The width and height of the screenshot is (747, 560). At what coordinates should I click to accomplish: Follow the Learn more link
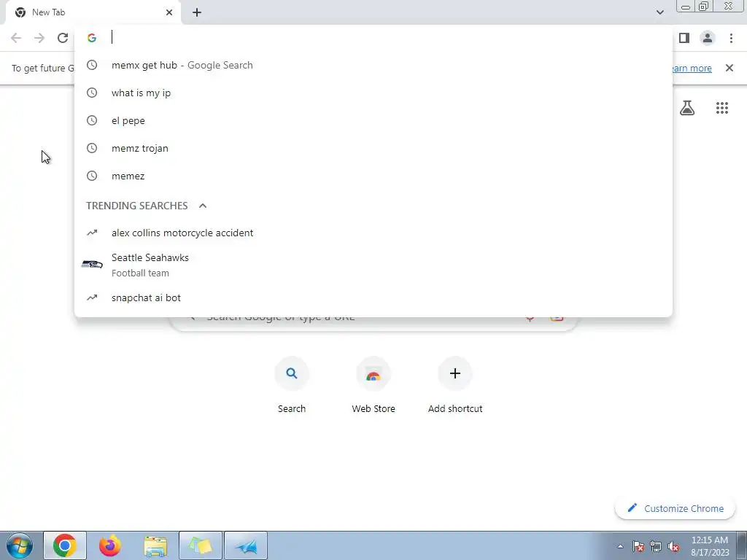692,68
